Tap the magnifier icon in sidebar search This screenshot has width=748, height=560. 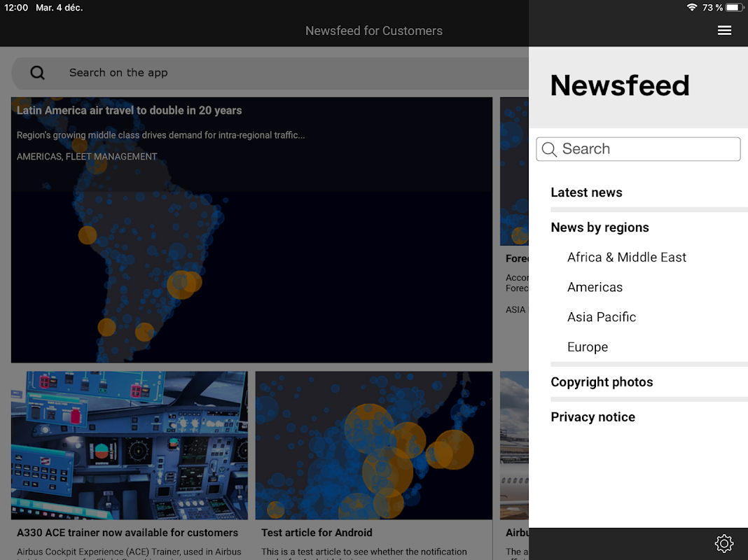click(550, 149)
